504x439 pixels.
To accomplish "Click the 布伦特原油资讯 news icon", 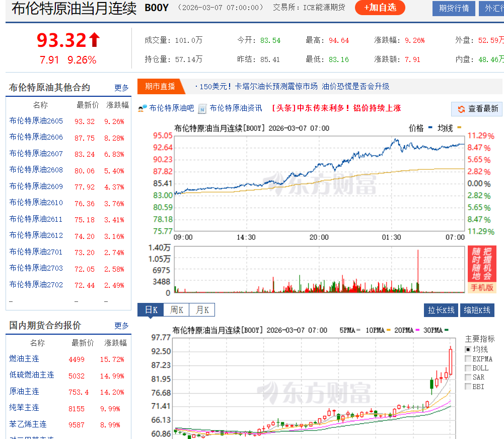I will click(x=202, y=109).
